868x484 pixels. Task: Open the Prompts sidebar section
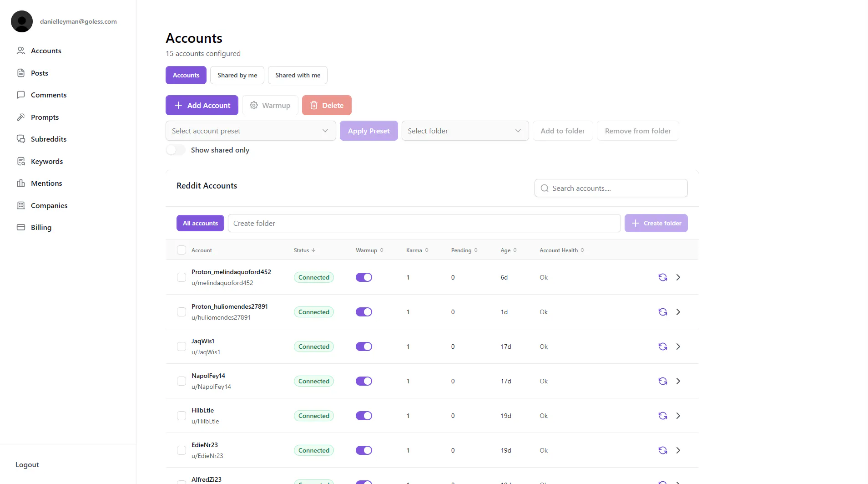tap(38, 117)
